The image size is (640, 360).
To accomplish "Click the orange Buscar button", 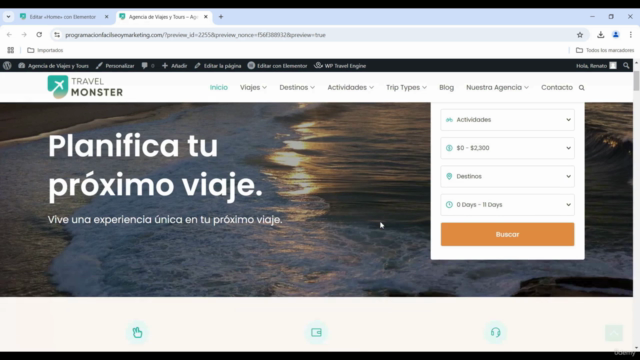I will (x=507, y=234).
